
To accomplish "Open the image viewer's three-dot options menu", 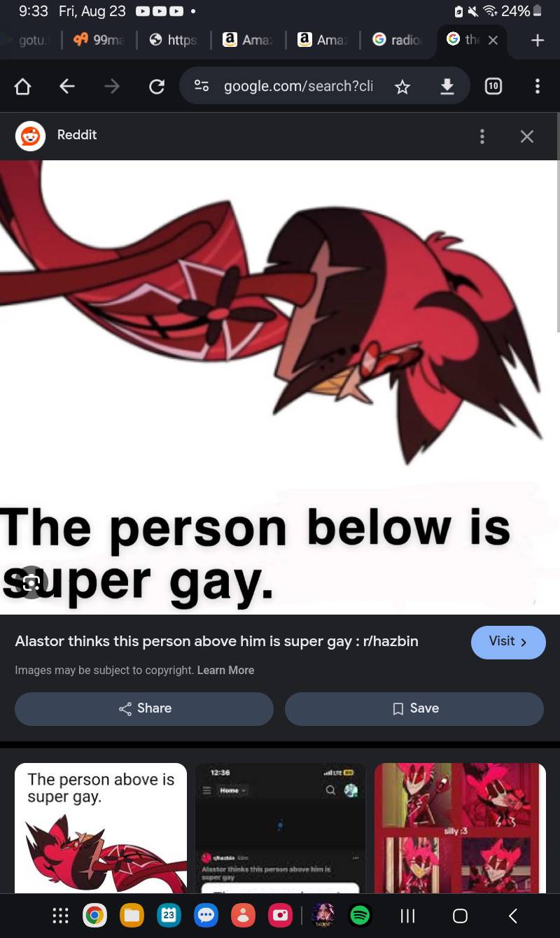I will point(482,136).
